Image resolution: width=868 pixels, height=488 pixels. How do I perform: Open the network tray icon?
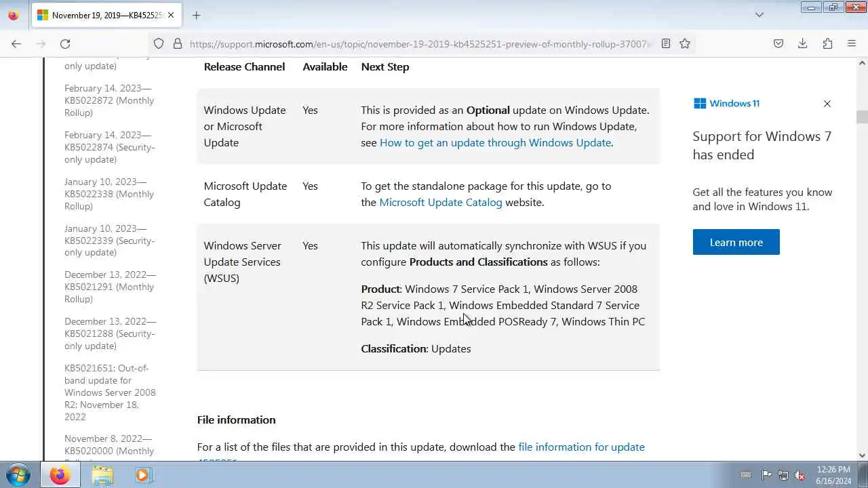pyautogui.click(x=783, y=475)
